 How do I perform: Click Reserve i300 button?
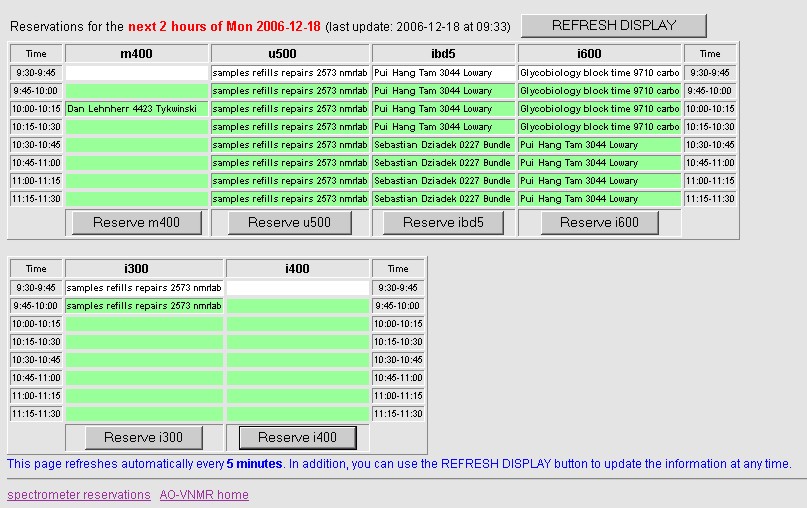click(x=144, y=437)
